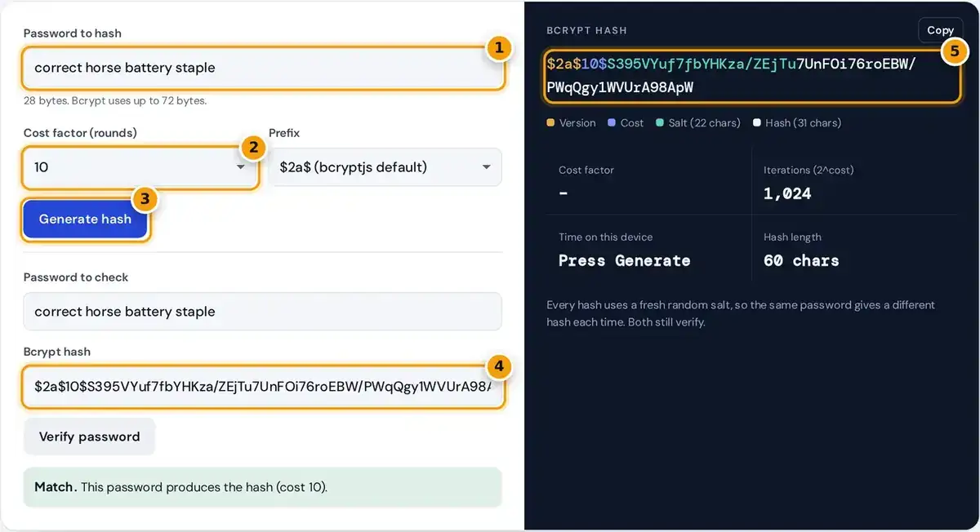Click the 60 chars hash length value
Screen dimensions: 980x532
click(801, 261)
